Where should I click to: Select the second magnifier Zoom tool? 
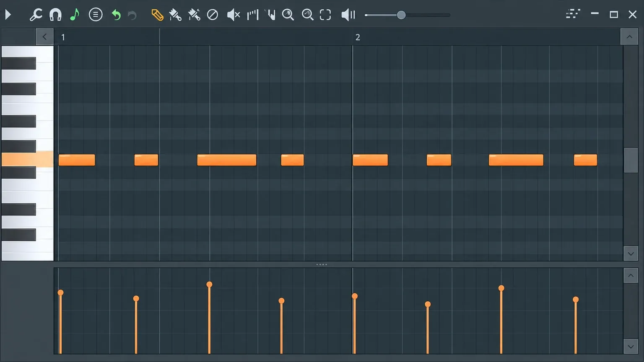[308, 15]
